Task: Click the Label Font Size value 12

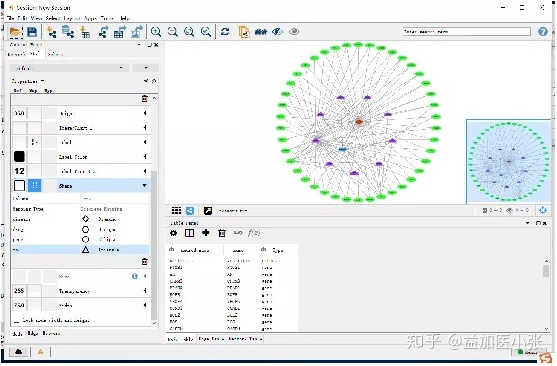Action: [19, 171]
